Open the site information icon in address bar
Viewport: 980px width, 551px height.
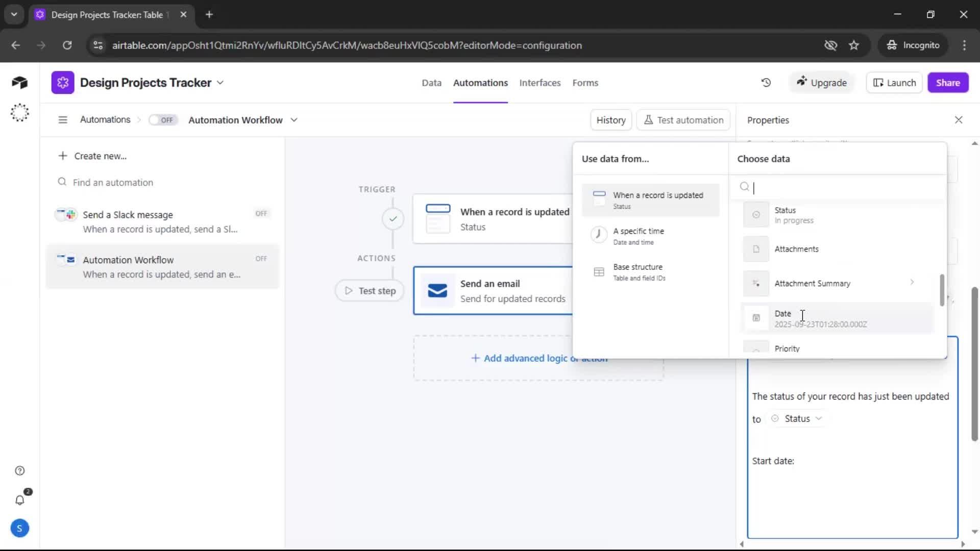pyautogui.click(x=98, y=45)
